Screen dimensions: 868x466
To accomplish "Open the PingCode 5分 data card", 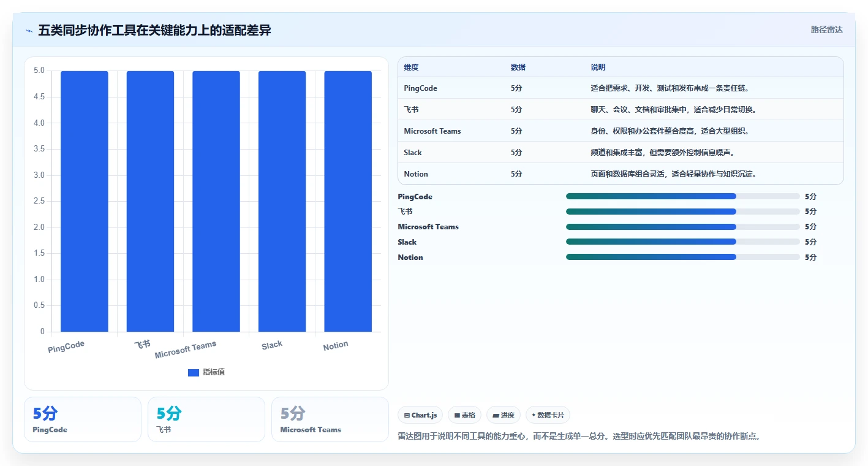I will [83, 419].
